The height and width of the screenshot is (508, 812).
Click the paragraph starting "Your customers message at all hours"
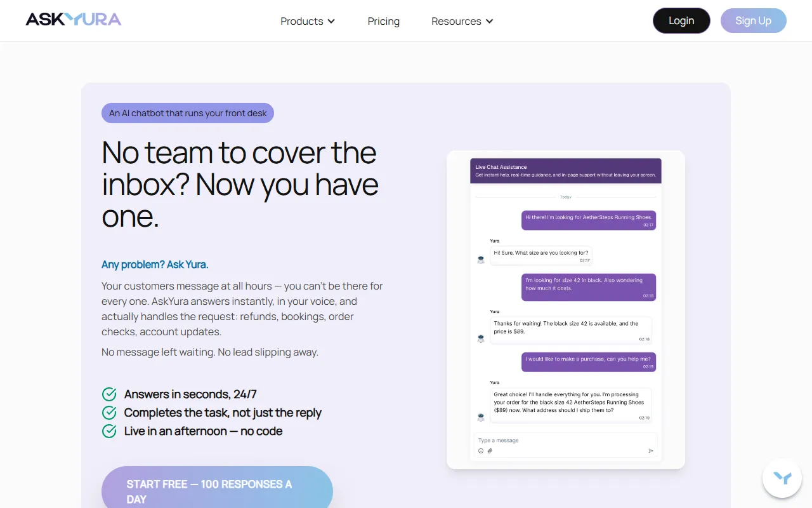(242, 309)
